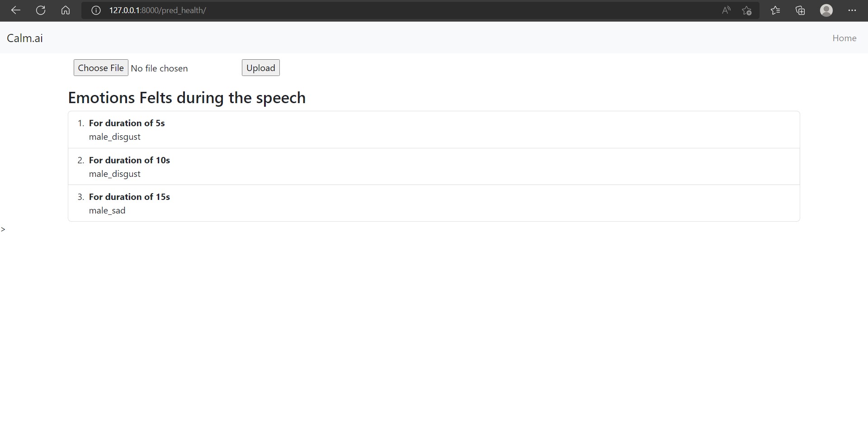Click the Upload button
868x446 pixels.
tap(261, 68)
